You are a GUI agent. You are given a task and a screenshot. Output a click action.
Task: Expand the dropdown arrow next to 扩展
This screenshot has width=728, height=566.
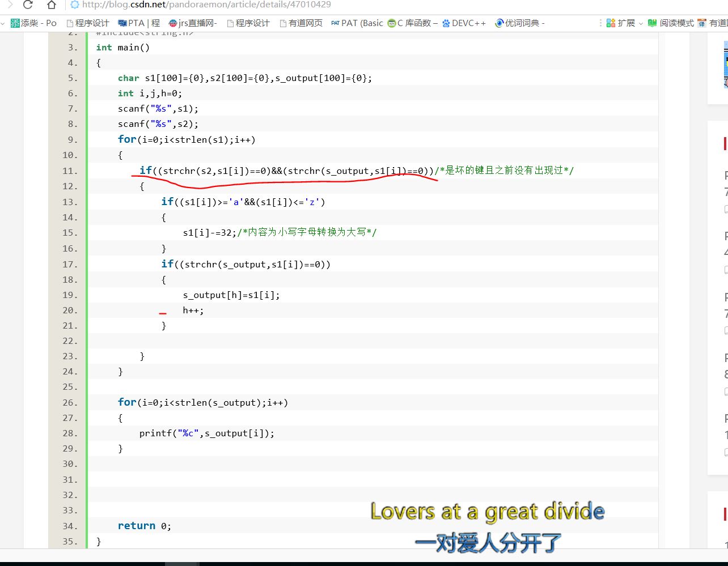pyautogui.click(x=641, y=24)
